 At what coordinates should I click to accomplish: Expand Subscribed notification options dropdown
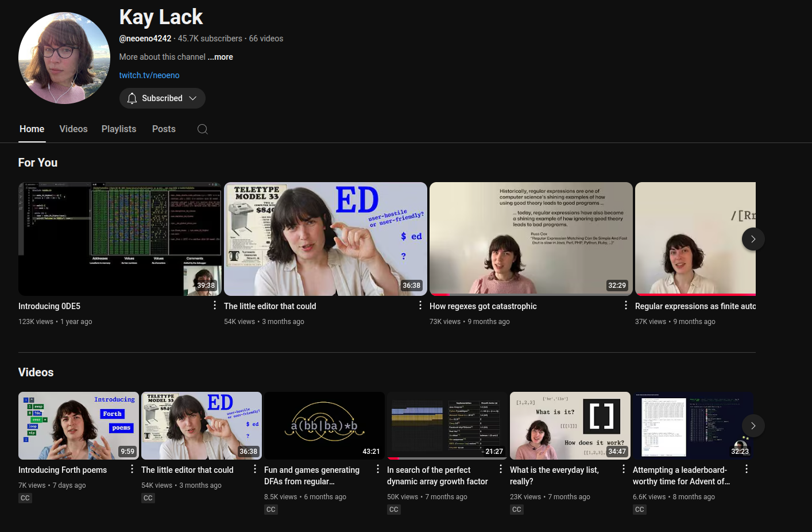(x=193, y=98)
